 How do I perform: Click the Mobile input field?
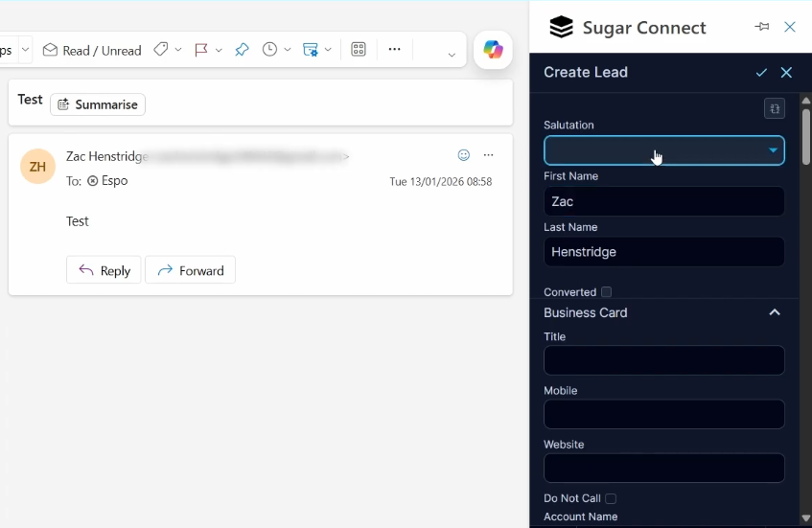click(664, 414)
